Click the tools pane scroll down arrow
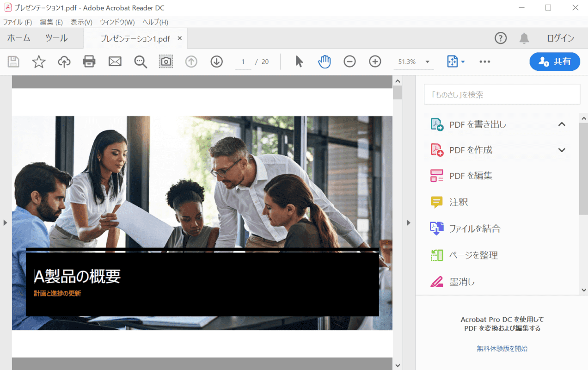The width and height of the screenshot is (588, 370). [583, 290]
